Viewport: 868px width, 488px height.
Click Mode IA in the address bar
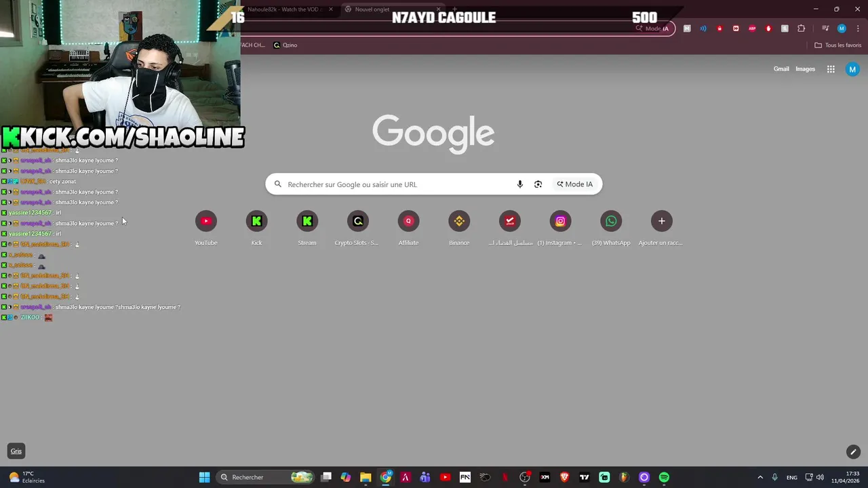[x=652, y=28]
